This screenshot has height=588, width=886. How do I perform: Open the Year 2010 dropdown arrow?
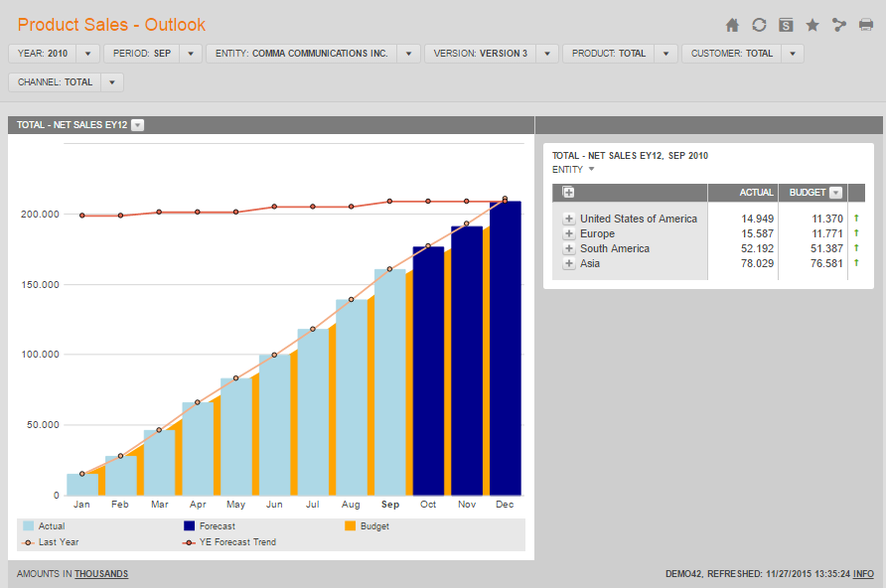pos(88,54)
